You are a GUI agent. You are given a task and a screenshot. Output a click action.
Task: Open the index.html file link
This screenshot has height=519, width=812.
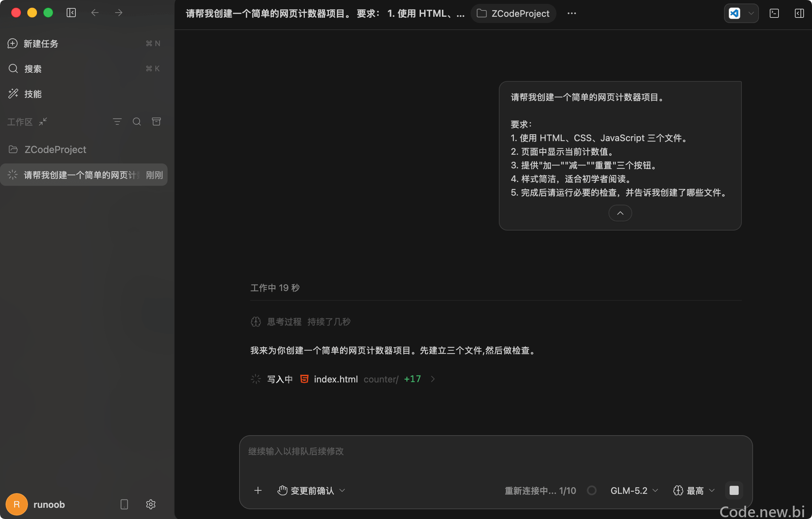pyautogui.click(x=336, y=379)
